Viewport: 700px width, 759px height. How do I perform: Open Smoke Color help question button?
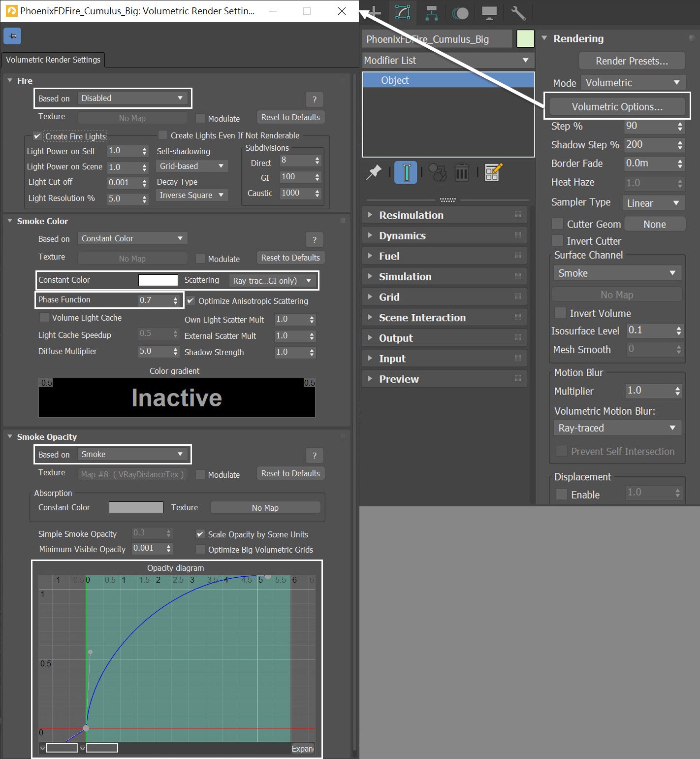[x=315, y=240]
